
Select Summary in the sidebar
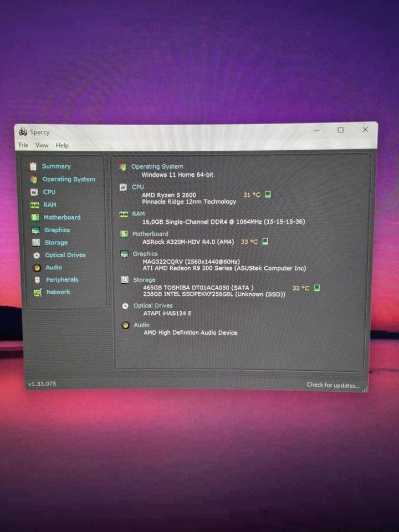57,166
